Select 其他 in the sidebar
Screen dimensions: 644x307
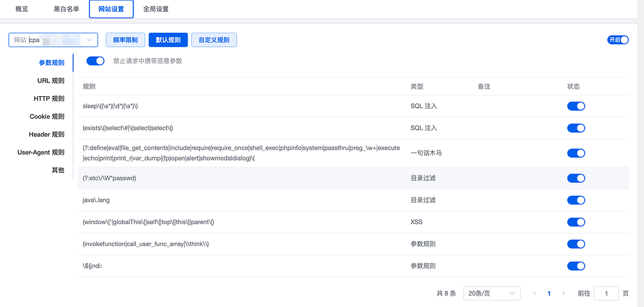point(58,170)
